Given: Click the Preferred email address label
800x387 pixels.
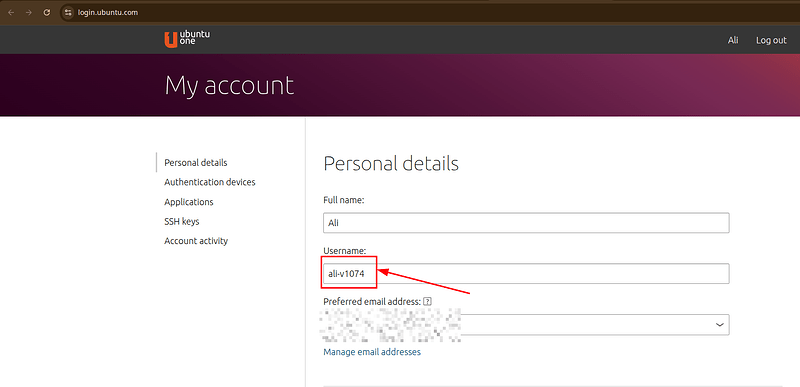Looking at the screenshot, I should point(372,301).
